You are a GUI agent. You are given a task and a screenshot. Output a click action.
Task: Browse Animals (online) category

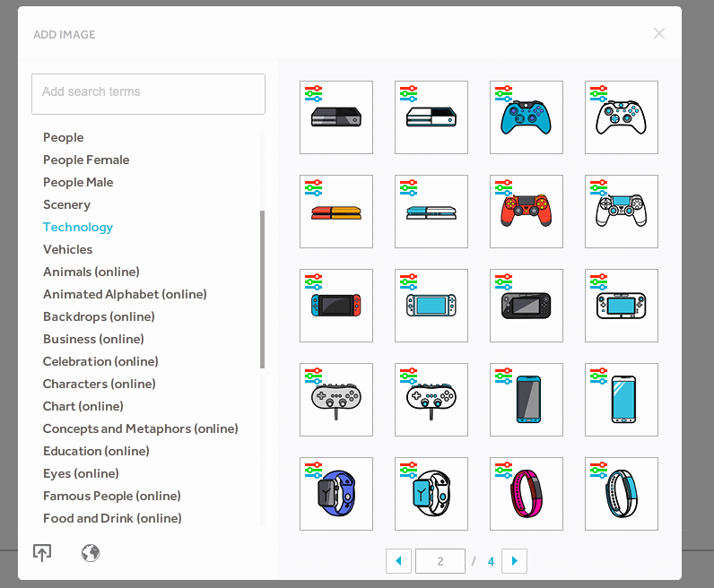91,272
